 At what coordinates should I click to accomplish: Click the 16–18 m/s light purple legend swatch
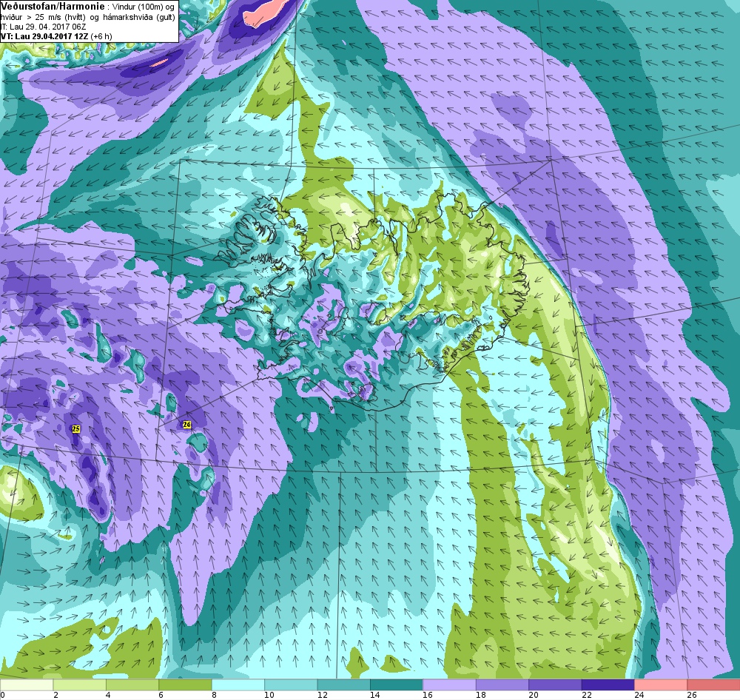click(x=449, y=685)
